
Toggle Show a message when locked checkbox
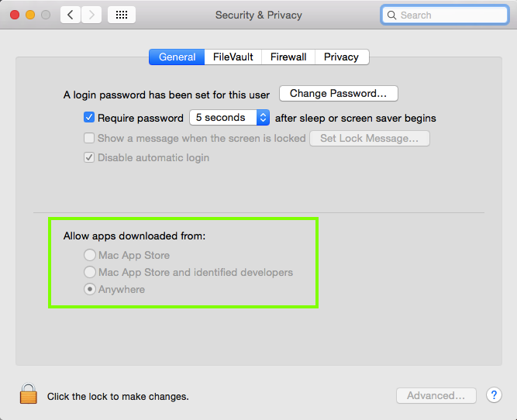point(89,138)
